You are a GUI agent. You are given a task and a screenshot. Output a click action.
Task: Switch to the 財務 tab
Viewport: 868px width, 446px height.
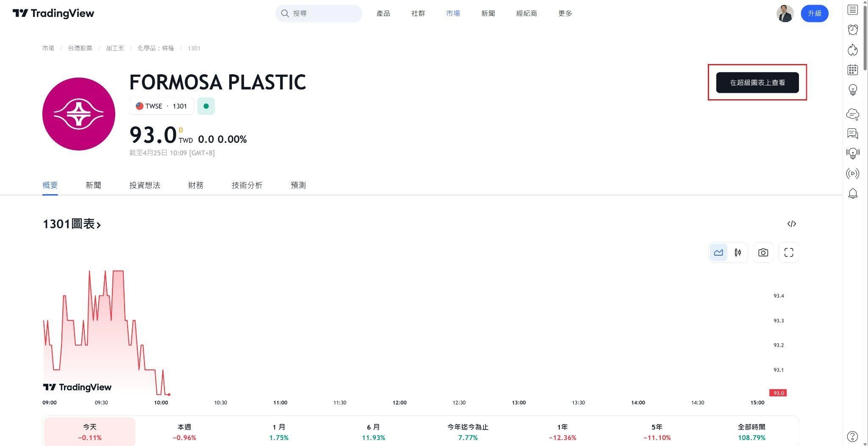196,185
